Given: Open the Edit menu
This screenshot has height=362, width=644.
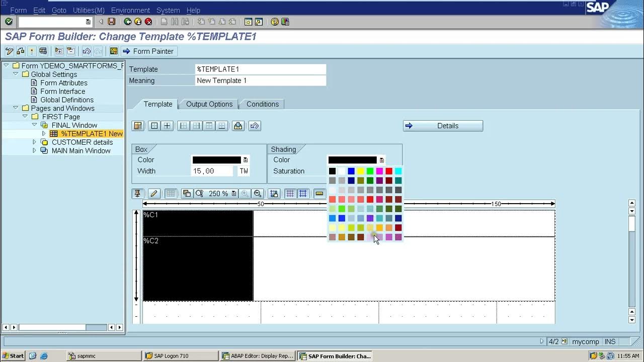Looking at the screenshot, I should point(39,10).
